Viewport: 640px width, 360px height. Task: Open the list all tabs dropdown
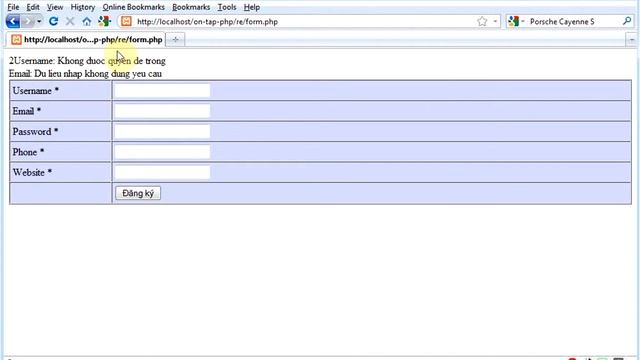coord(631,40)
